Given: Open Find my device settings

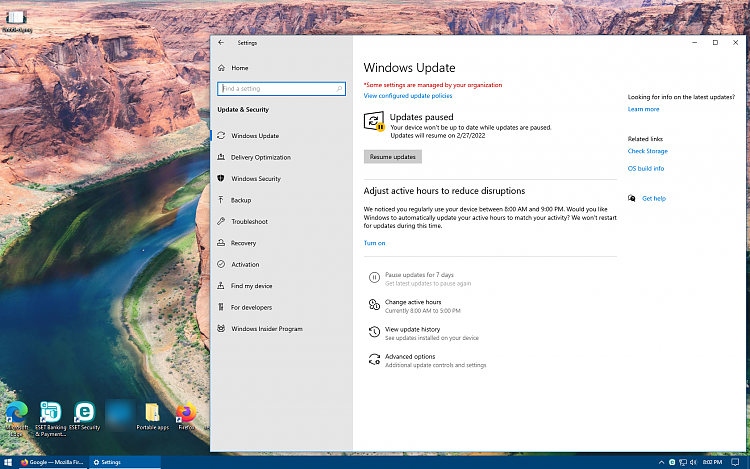Looking at the screenshot, I should click(251, 286).
